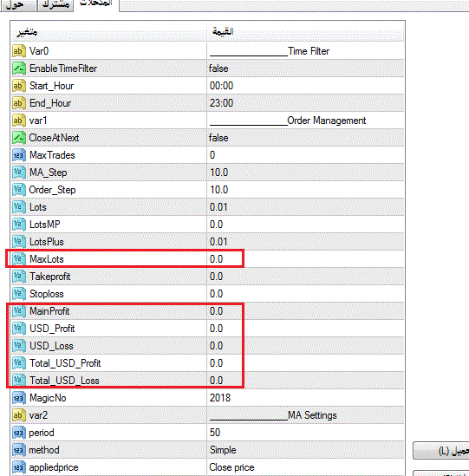Toggle the EnableTimeFilter false value
Viewport: 469px width, 476px height.
coord(305,68)
